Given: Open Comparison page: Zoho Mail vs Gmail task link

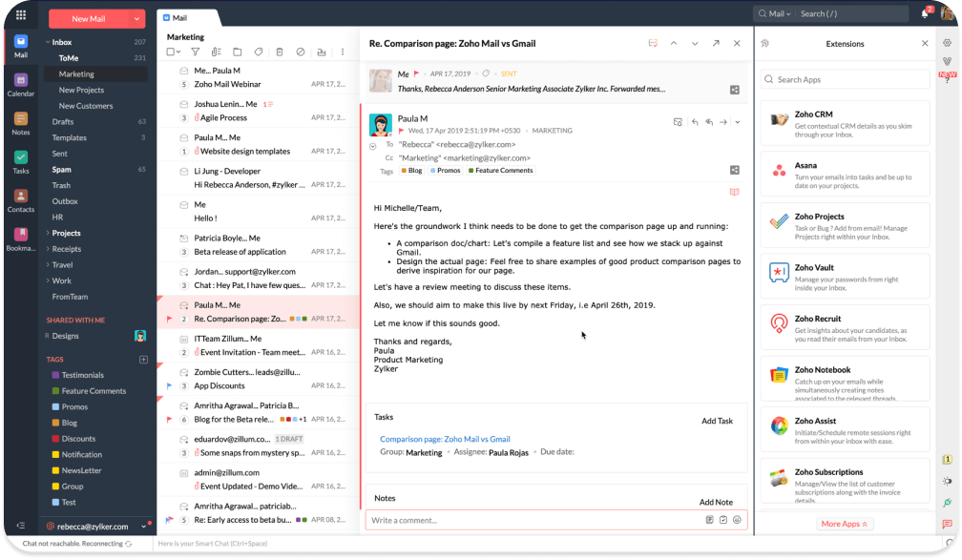Looking at the screenshot, I should pyautogui.click(x=445, y=439).
